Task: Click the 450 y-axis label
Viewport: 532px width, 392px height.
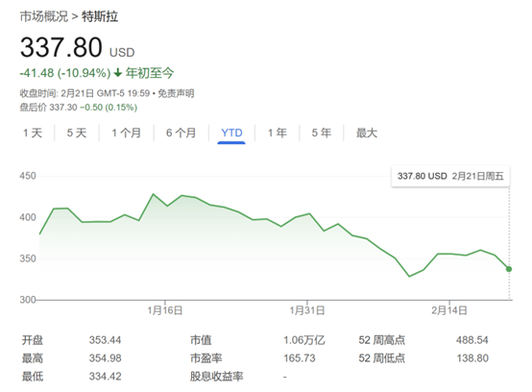Action: (28, 176)
